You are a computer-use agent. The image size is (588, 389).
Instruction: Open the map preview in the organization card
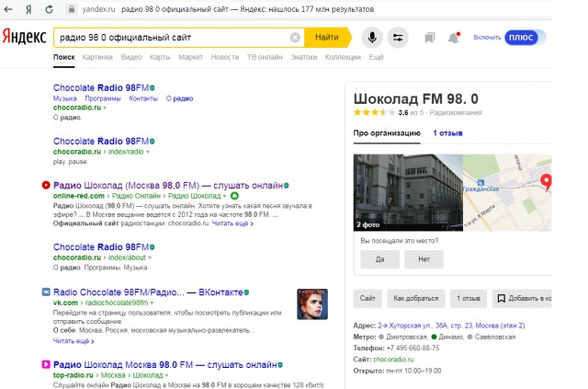coord(507,192)
